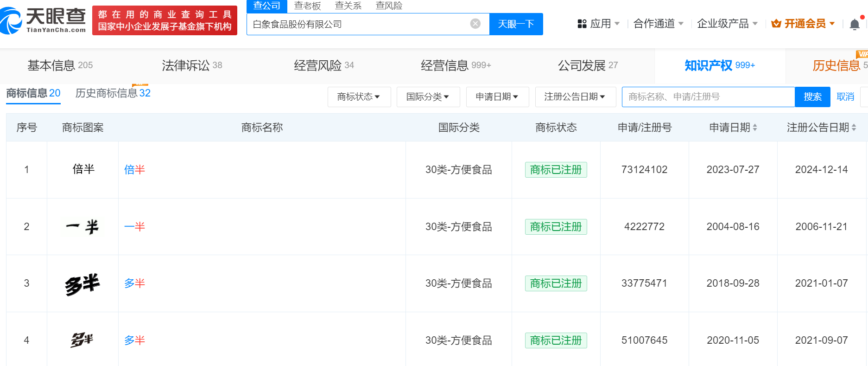868x366 pixels.
Task: Open the 倍半 trademark image thumbnail
Action: point(83,169)
